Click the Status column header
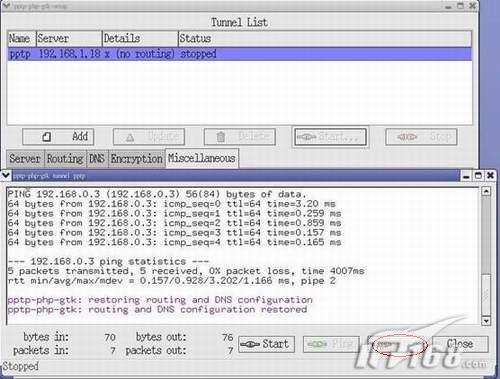 click(325, 38)
